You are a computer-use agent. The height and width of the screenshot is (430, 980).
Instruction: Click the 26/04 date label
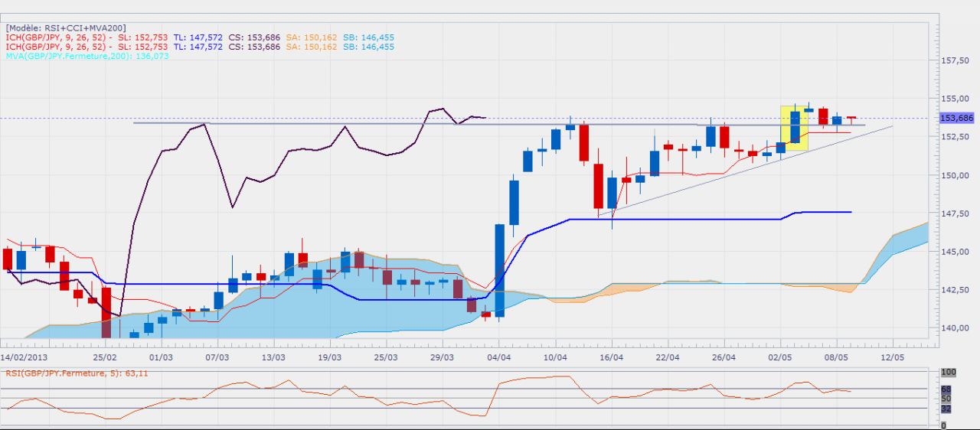[x=724, y=357]
